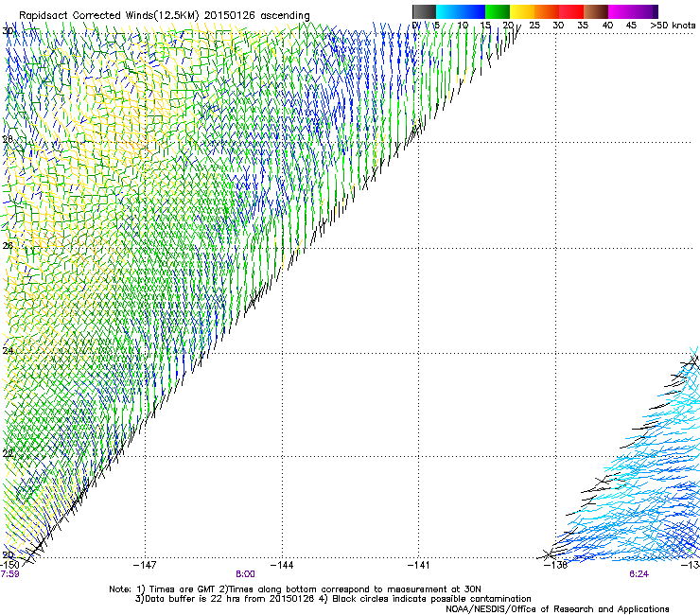Click the longitude label '-150'

[x=9, y=565]
